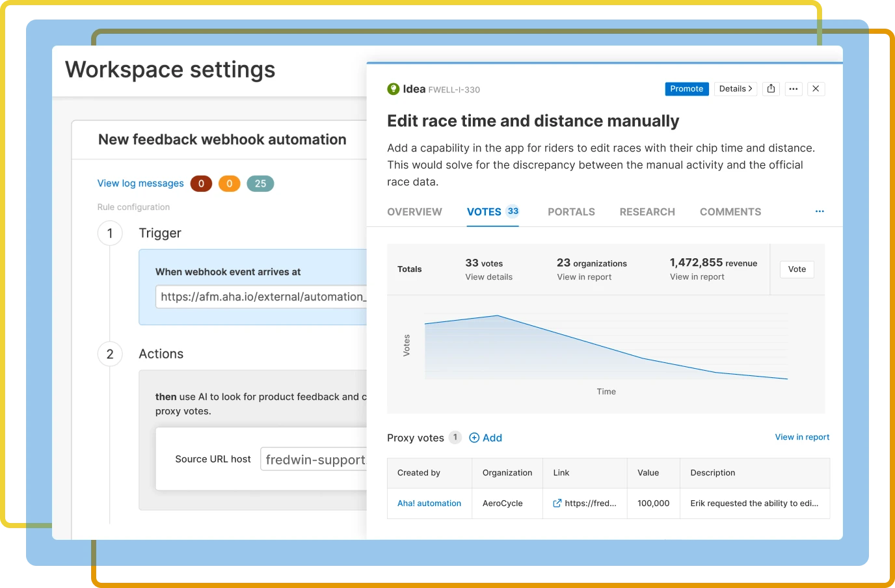Image resolution: width=895 pixels, height=588 pixels.
Task: Click the View log messages link
Action: [140, 183]
